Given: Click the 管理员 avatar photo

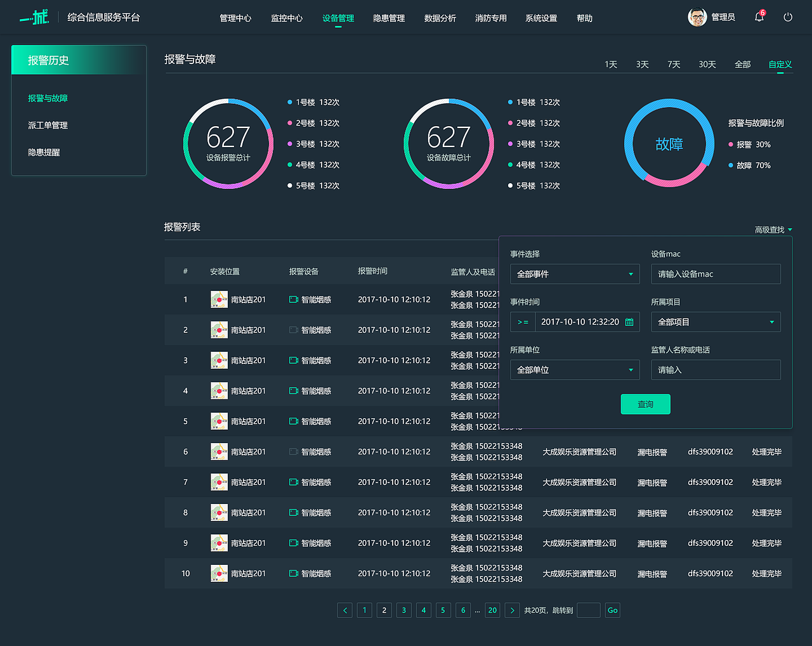Looking at the screenshot, I should (696, 17).
